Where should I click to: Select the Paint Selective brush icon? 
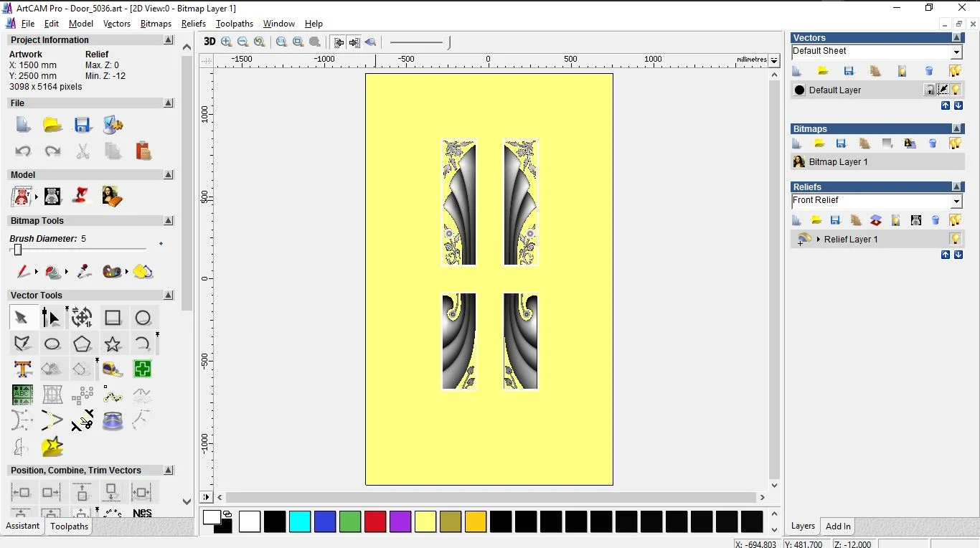(83, 272)
